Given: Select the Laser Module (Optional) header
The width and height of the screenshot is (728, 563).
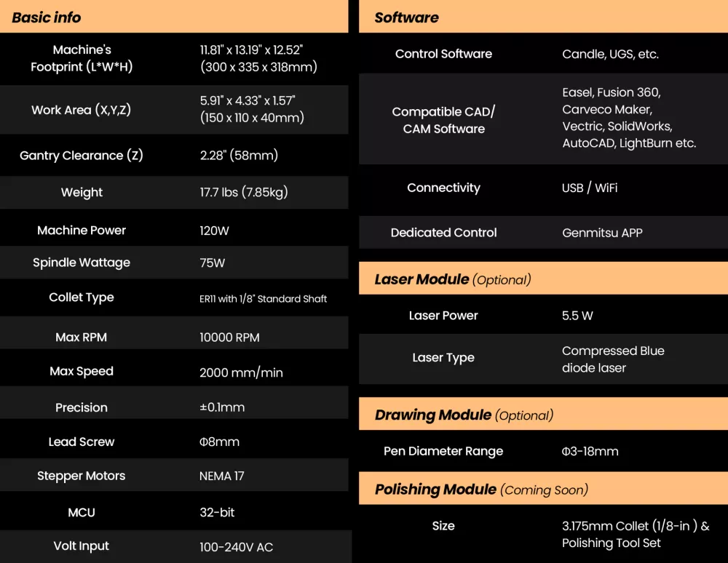Looking at the screenshot, I should (x=452, y=279).
